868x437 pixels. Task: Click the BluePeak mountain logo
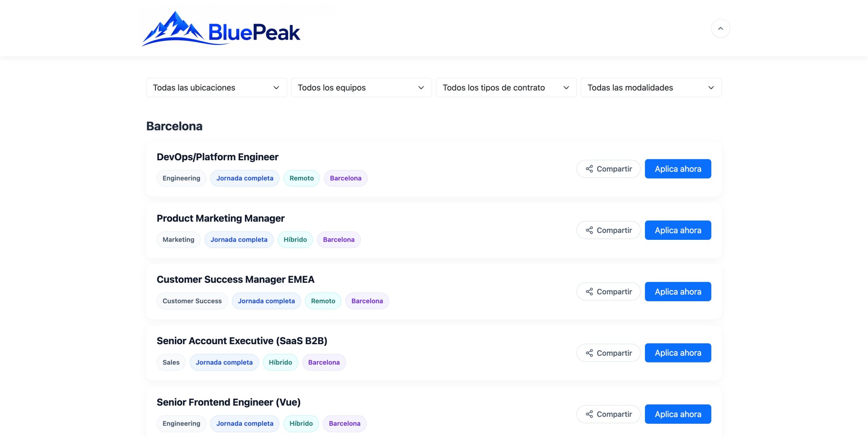221,29
